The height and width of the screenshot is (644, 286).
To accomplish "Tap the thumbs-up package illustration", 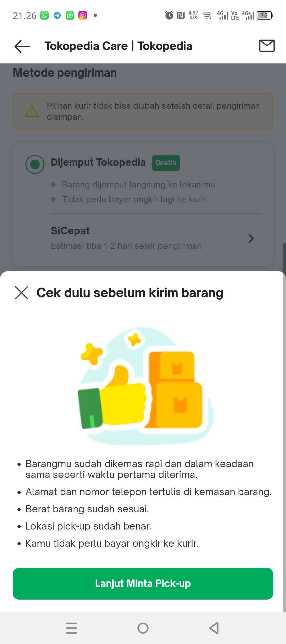I will (146, 386).
